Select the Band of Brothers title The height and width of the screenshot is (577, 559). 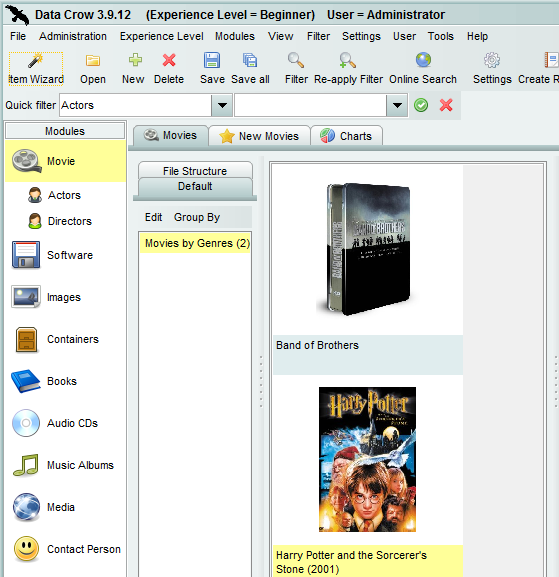(317, 345)
